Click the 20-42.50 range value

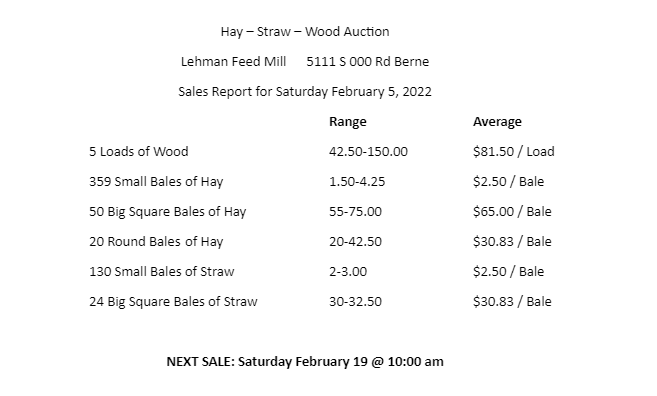tap(355, 242)
